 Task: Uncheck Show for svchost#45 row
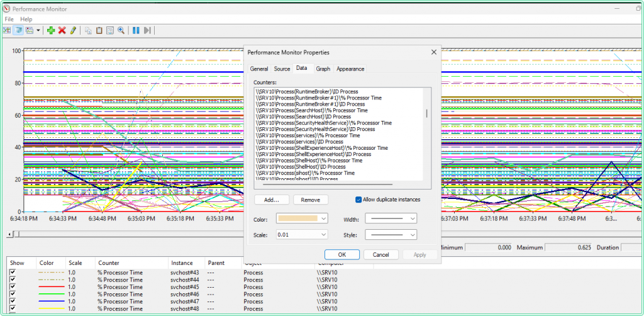(x=13, y=287)
